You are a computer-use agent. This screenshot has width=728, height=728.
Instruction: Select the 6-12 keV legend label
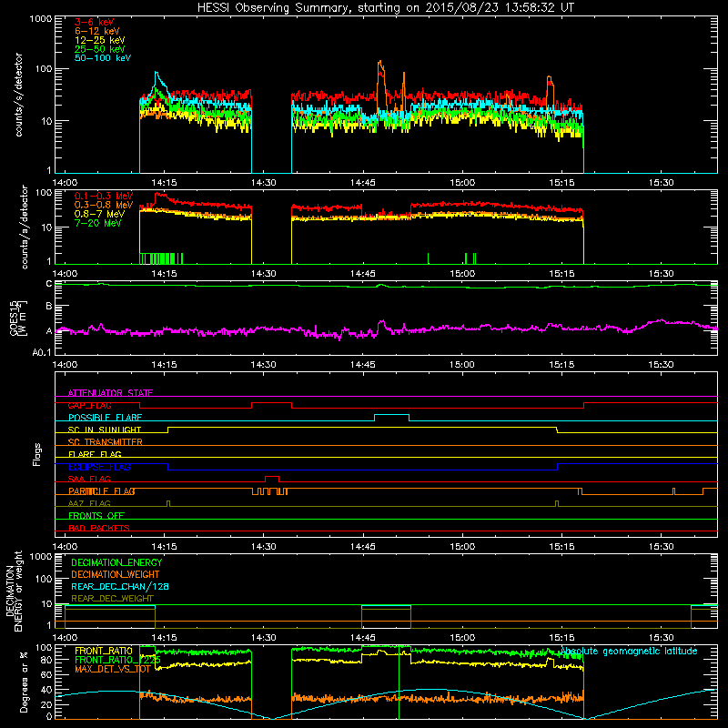click(x=97, y=31)
